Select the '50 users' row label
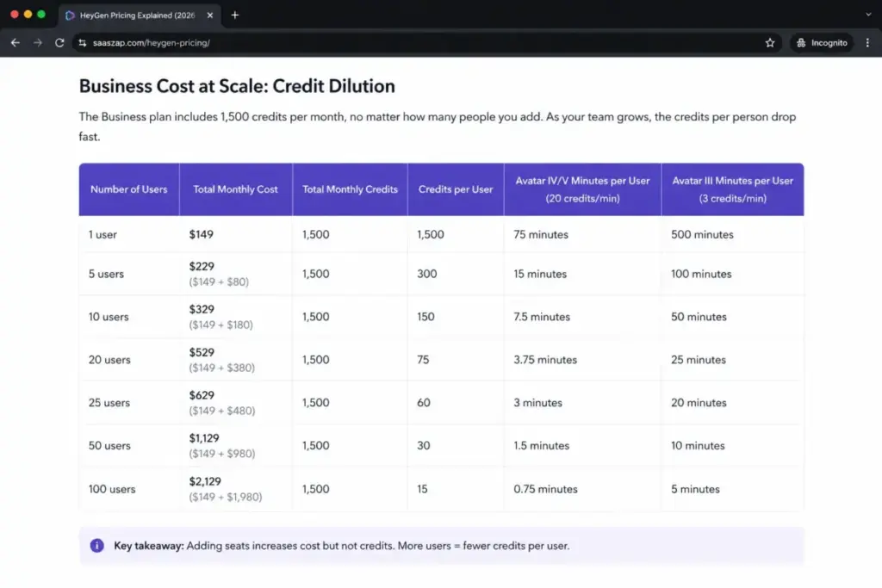Screen dimensions: 882x588 coord(109,446)
